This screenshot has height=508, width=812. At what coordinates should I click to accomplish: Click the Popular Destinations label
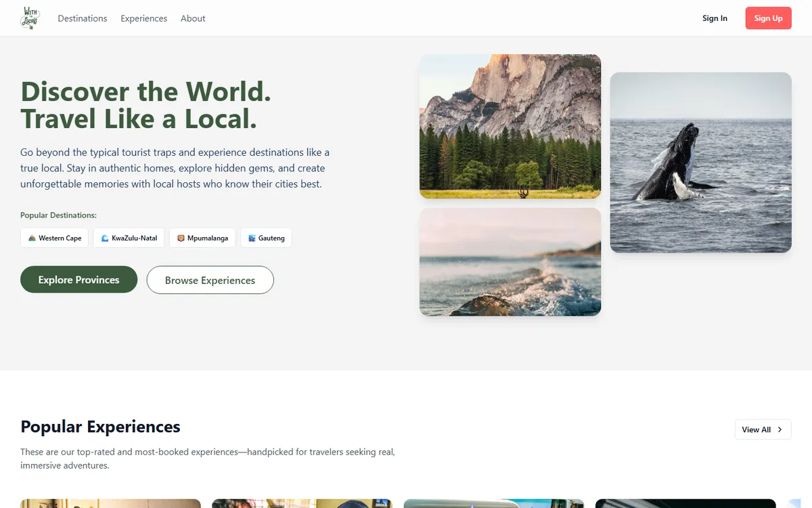[x=58, y=215]
